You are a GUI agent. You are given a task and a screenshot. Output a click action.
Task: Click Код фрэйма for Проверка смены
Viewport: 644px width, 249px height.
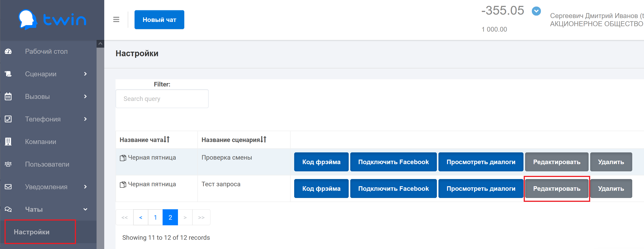click(321, 162)
